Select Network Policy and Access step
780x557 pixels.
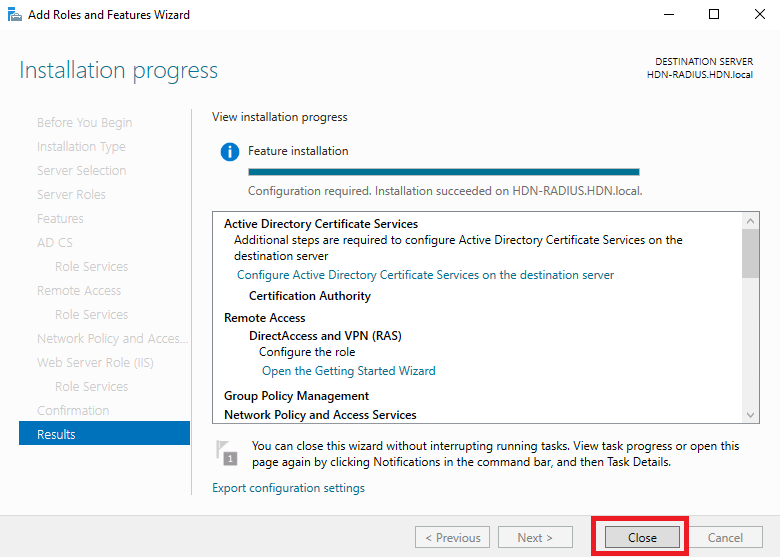112,339
